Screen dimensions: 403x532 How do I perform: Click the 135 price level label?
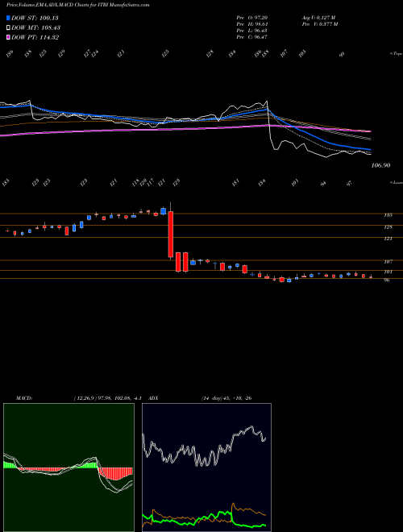[x=388, y=215]
